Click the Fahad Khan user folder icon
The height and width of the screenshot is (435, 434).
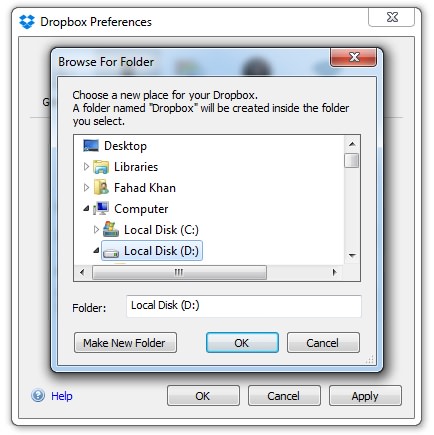(x=101, y=188)
